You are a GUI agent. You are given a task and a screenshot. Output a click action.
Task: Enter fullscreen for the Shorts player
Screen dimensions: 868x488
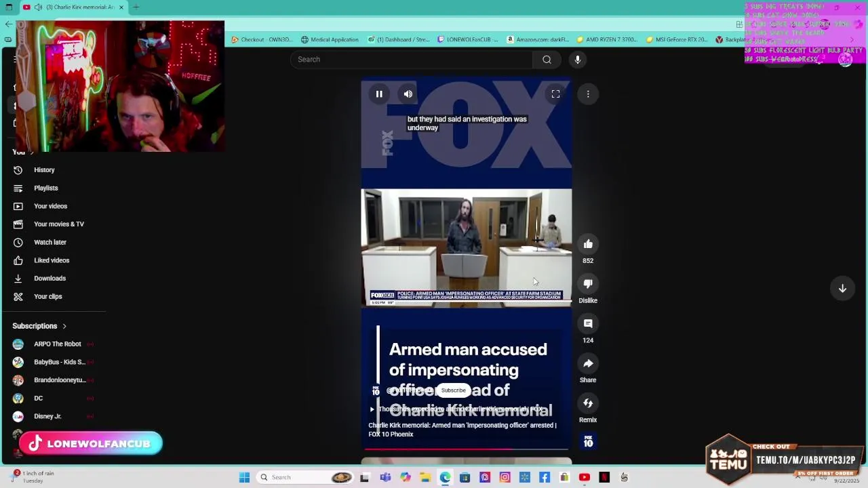click(555, 94)
